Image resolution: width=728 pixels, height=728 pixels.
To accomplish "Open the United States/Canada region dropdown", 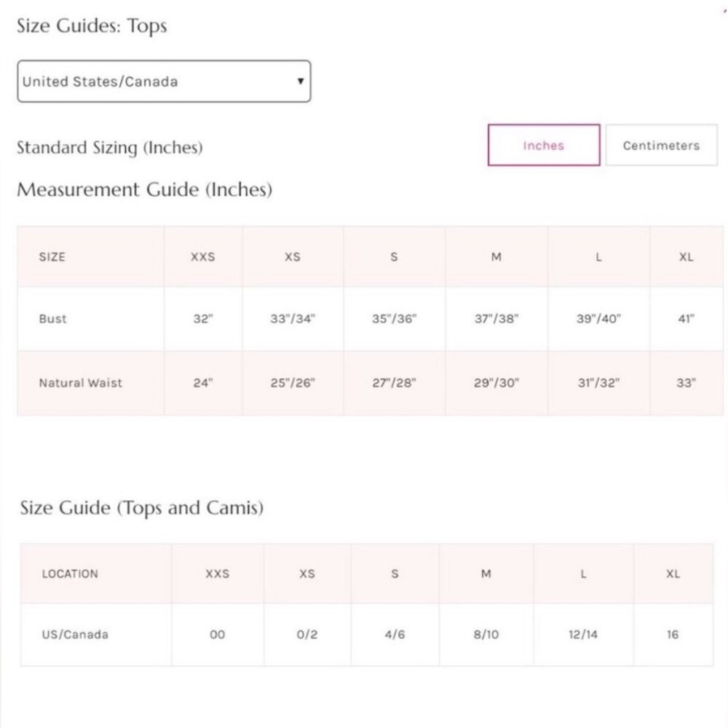I will click(x=163, y=82).
